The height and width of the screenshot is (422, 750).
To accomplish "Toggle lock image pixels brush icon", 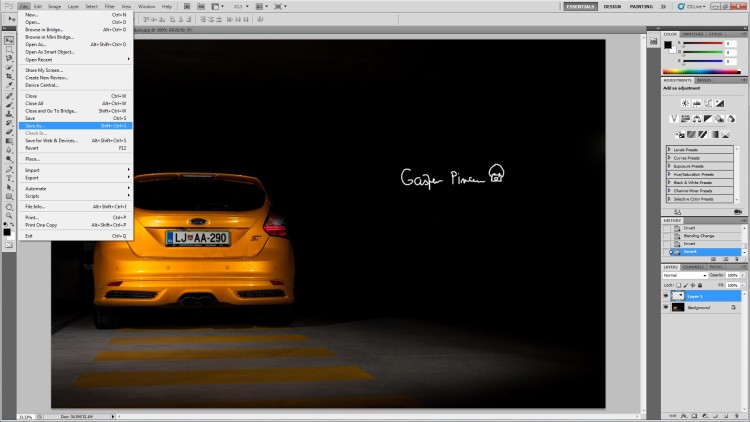I will pyautogui.click(x=685, y=285).
